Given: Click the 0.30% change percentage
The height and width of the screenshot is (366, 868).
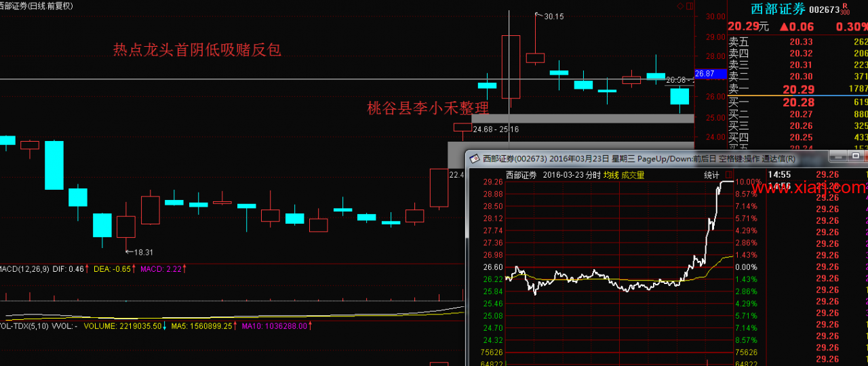Looking at the screenshot, I should [852, 27].
